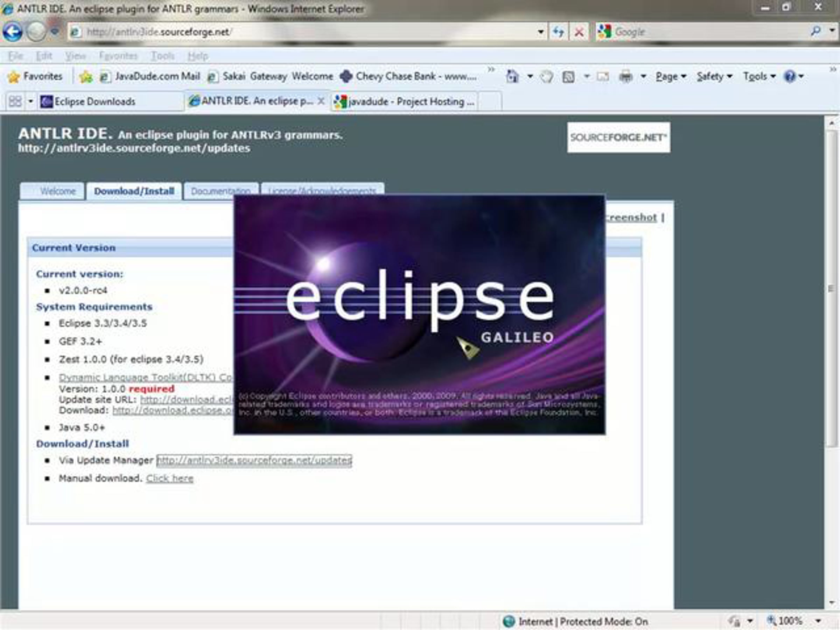
Task: Click the Add to Favorites star icon
Action: (86, 77)
